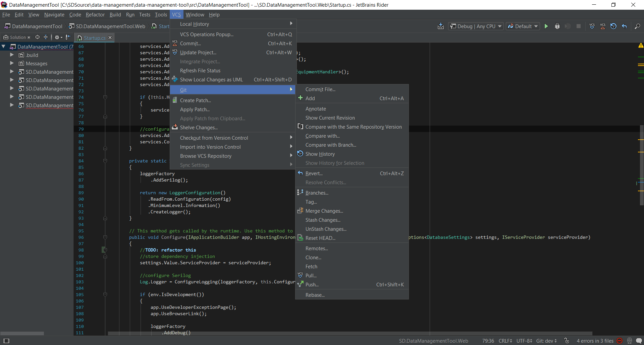Open the Default run configuration dropdown
The width and height of the screenshot is (644, 345).
point(523,26)
